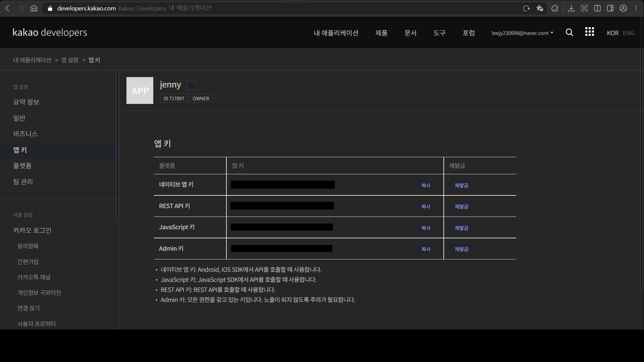Click the Kakao Developers search magnifier icon
The image size is (644, 362).
(x=570, y=33)
